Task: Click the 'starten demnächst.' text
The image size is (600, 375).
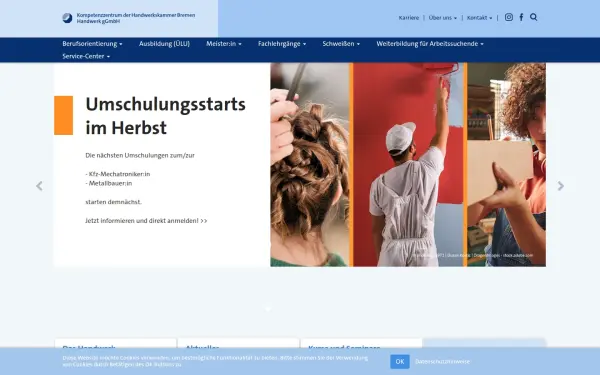Action: pyautogui.click(x=114, y=202)
